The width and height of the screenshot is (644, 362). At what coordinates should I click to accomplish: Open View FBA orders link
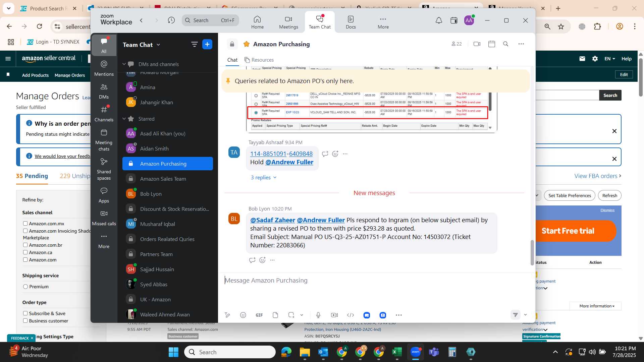(598, 176)
